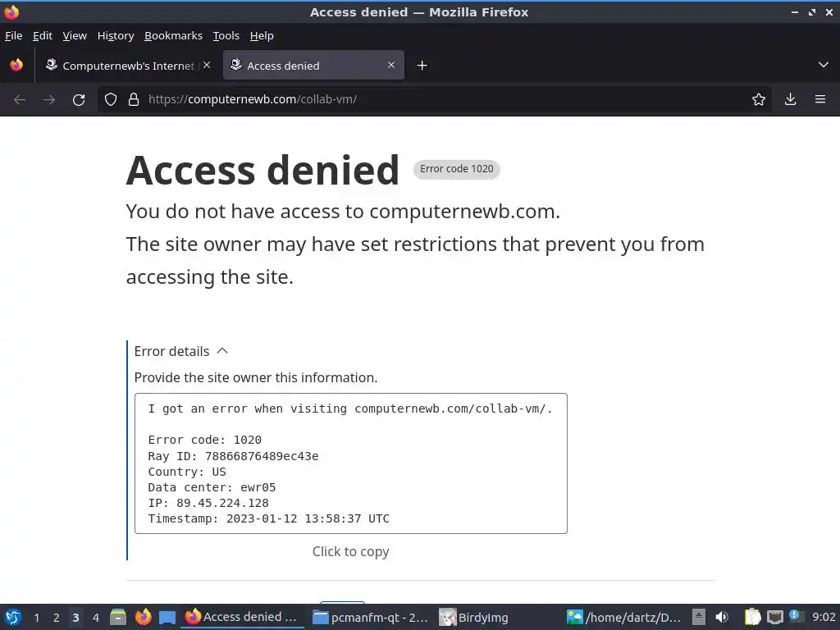Launch Firefox from panel quicklaunch

click(x=143, y=617)
